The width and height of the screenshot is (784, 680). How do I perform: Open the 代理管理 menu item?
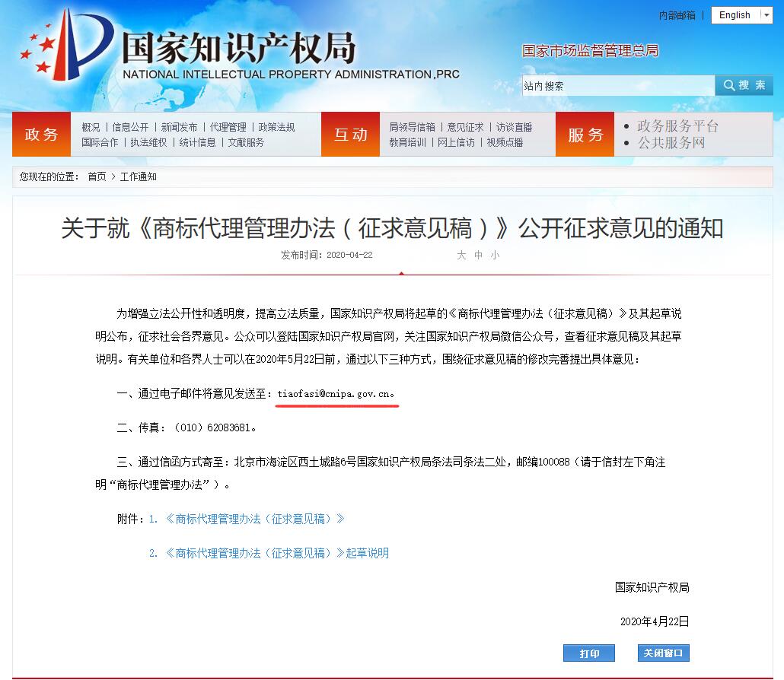(x=228, y=128)
